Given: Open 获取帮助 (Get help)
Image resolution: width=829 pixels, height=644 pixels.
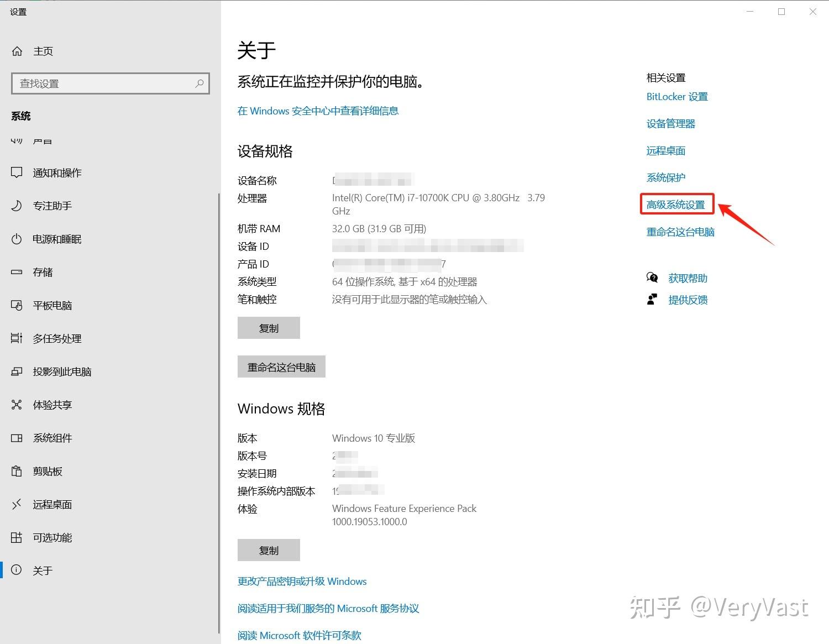Looking at the screenshot, I should click(x=687, y=278).
